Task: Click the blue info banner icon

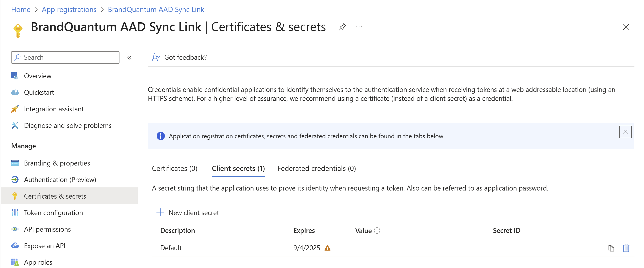Action: pyautogui.click(x=161, y=136)
